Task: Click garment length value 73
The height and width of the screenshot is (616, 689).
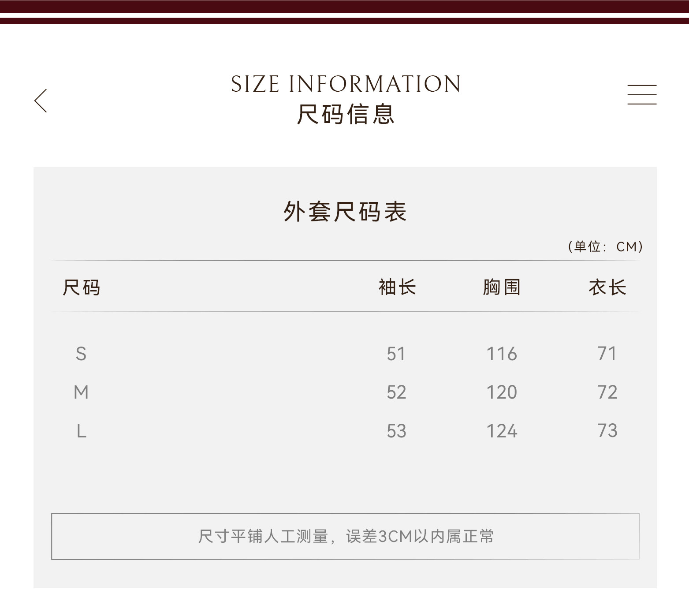Action: (x=607, y=430)
